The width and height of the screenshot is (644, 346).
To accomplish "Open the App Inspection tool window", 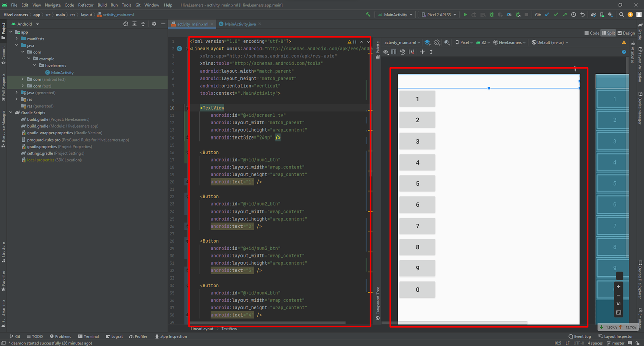I will 171,336.
